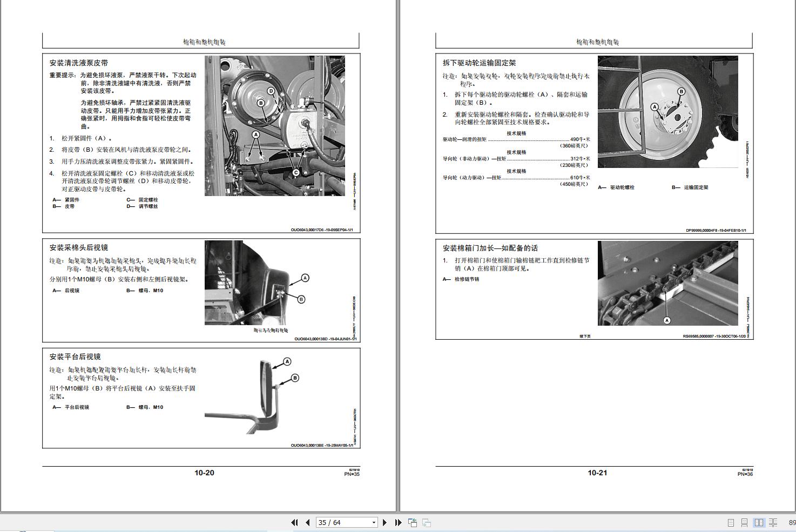Click reference code OUO6043,00017D6
The width and height of the screenshot is (796, 532).
(307, 230)
